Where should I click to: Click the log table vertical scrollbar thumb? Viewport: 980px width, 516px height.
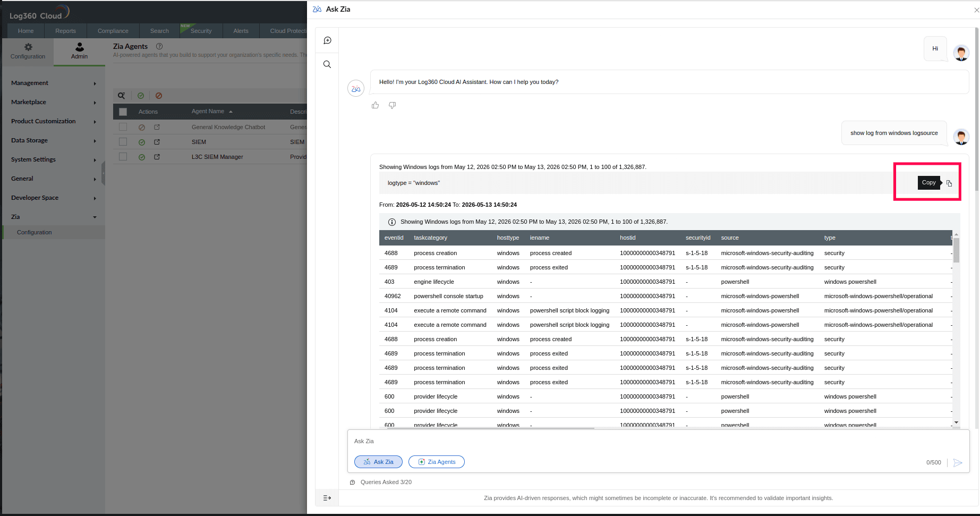pyautogui.click(x=956, y=250)
